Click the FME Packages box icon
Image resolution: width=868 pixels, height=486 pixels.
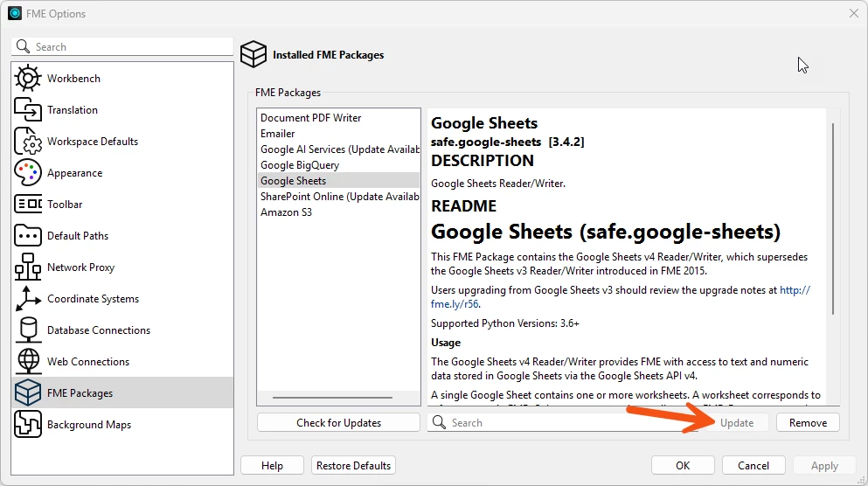click(x=28, y=393)
